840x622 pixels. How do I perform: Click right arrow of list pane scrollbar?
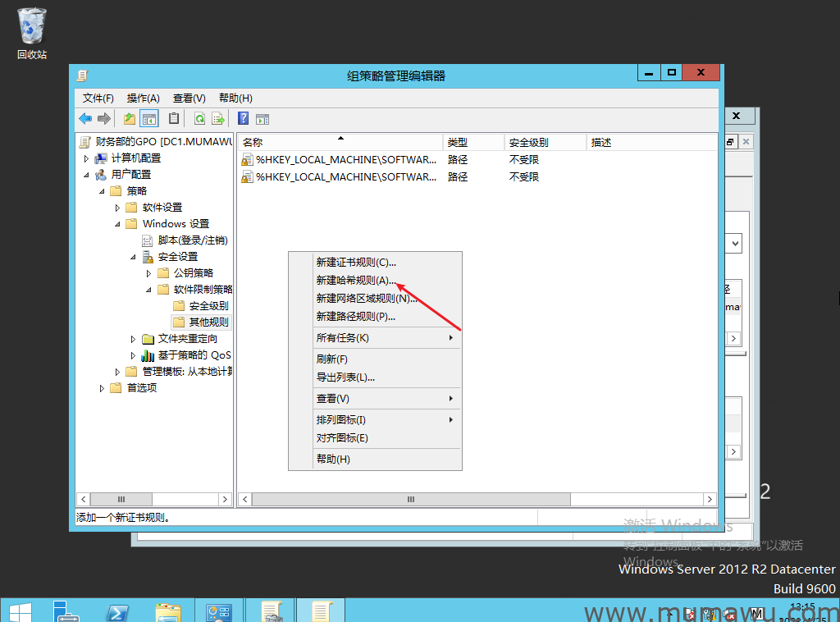click(x=710, y=499)
